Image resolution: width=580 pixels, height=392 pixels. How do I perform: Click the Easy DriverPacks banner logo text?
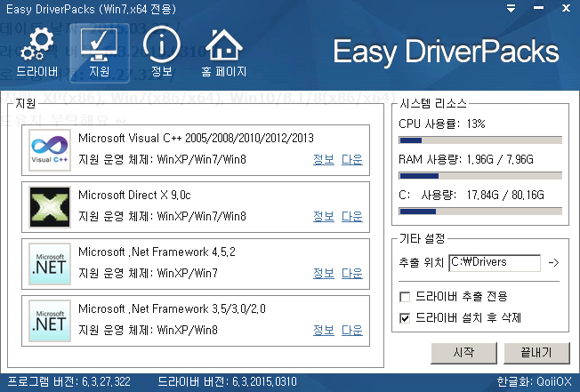(x=446, y=52)
